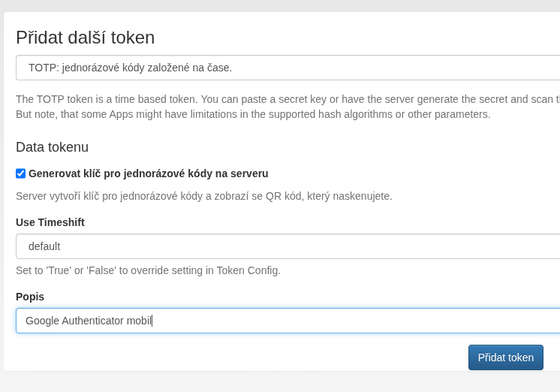This screenshot has height=392, width=560.
Task: Place cursor before 'Google' in Popis field
Action: [x=26, y=321]
